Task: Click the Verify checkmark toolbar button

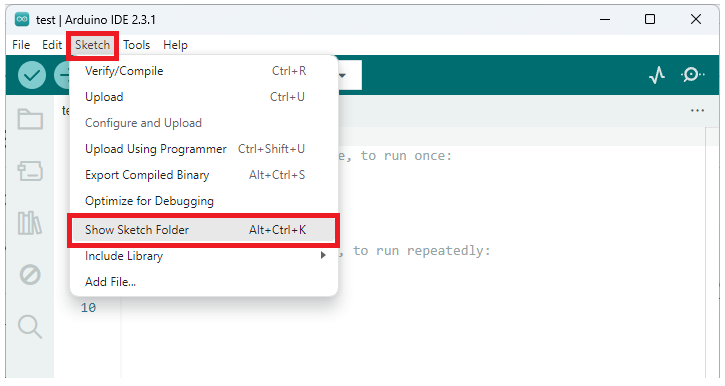Action: click(x=32, y=75)
